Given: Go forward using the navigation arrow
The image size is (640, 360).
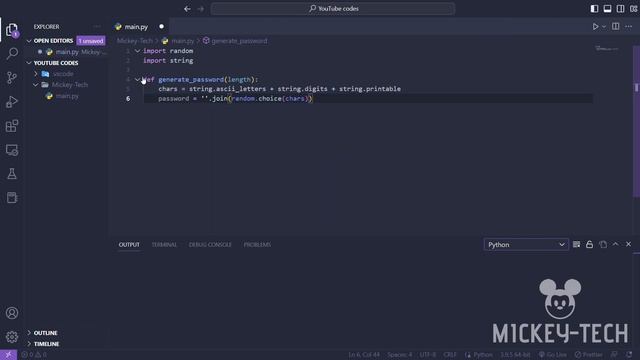Looking at the screenshot, I should [x=200, y=9].
